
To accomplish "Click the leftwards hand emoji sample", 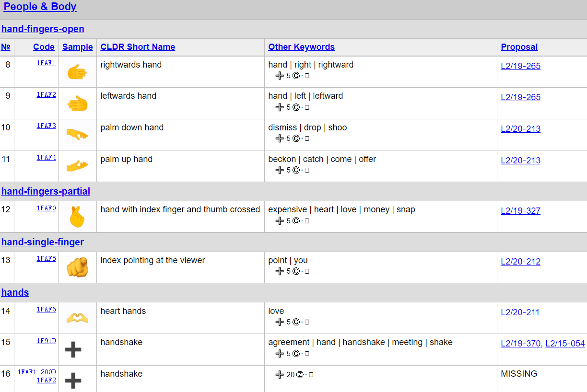I will (77, 104).
